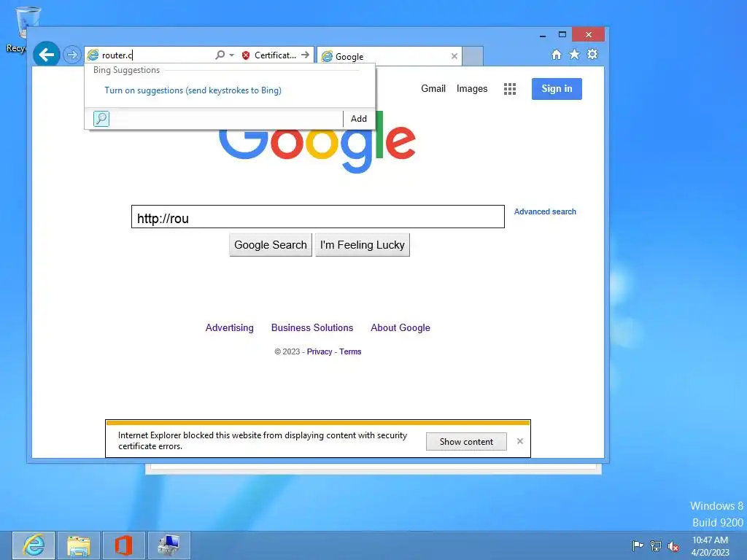Open Advanced search link
Image resolution: width=747 pixels, height=560 pixels.
545,211
